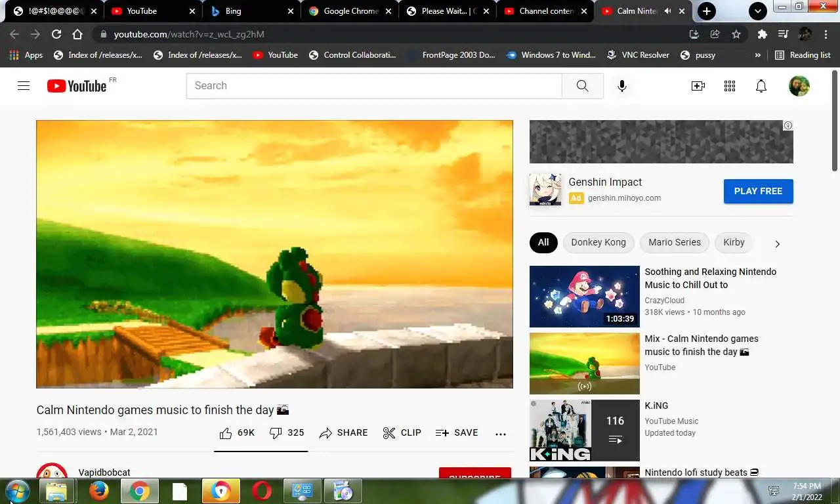Viewport: 840px width, 504px height.
Task: Open Windows Explorer folder in taskbar
Action: pos(57,491)
